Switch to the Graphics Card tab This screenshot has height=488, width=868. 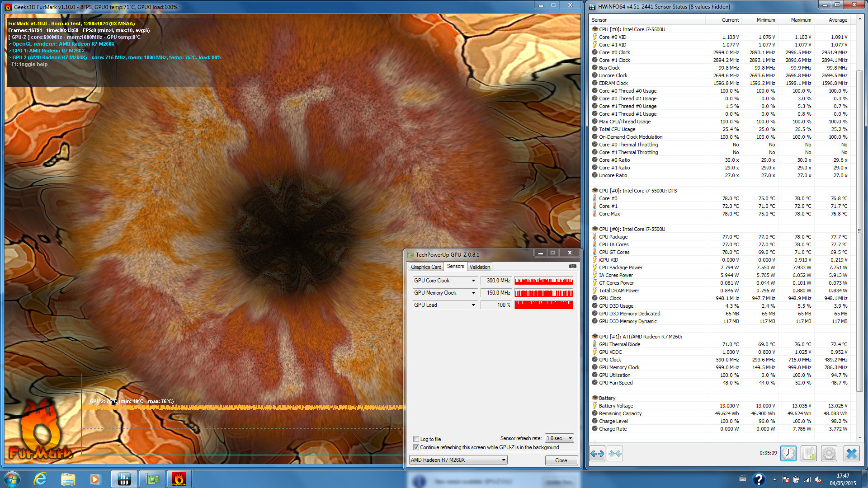coord(426,267)
